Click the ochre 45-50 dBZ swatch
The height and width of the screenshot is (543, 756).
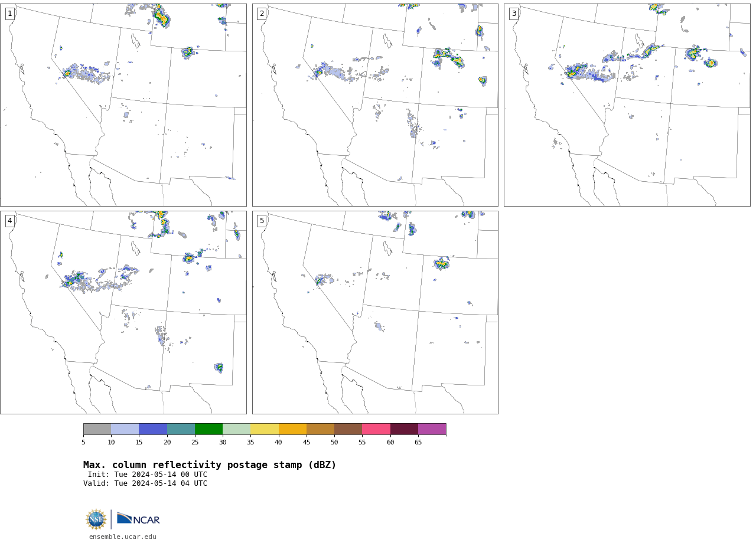click(321, 429)
